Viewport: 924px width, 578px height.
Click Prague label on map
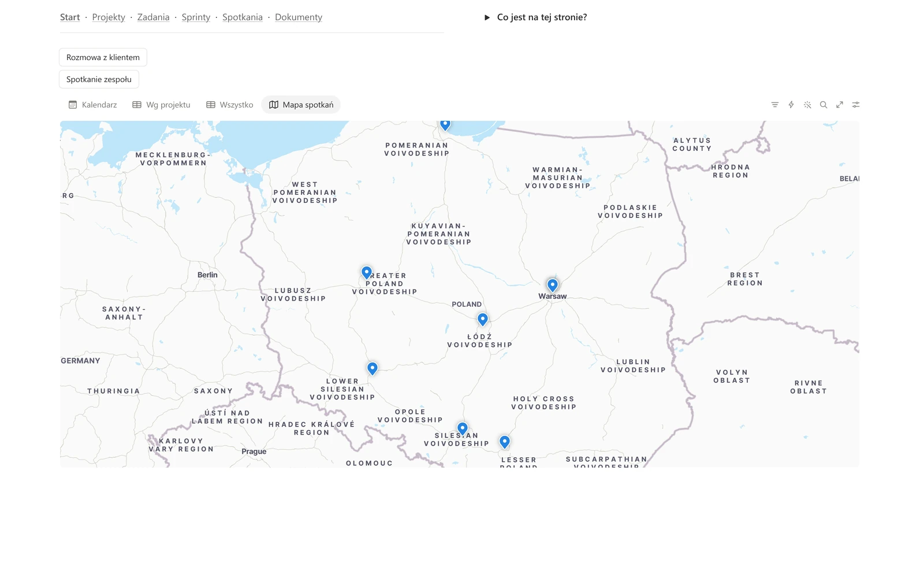click(254, 451)
